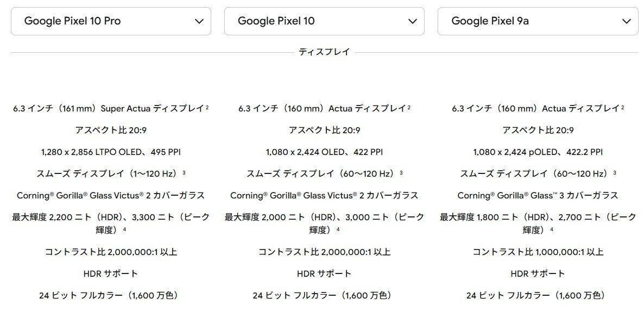Click the 1,280 x 2,856 LTPO OLED text
Screen dimensions: 644x317
click(x=111, y=152)
